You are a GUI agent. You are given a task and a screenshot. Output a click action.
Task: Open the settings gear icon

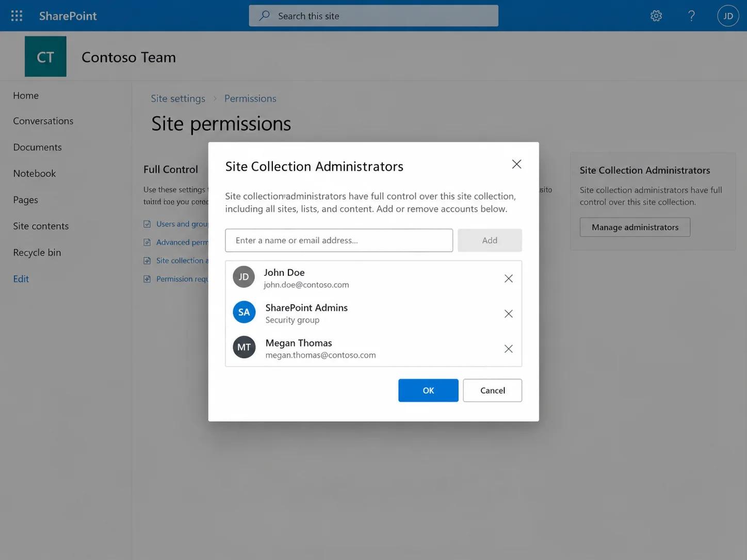coord(656,15)
